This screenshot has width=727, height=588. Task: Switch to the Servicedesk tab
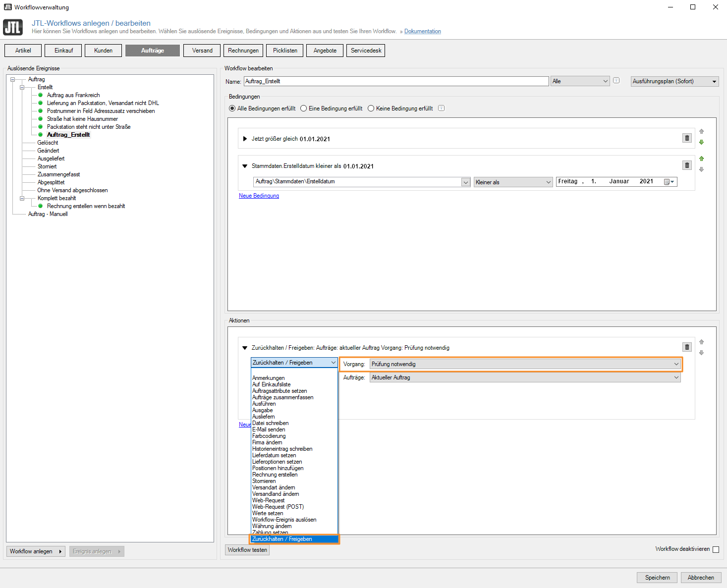(366, 51)
